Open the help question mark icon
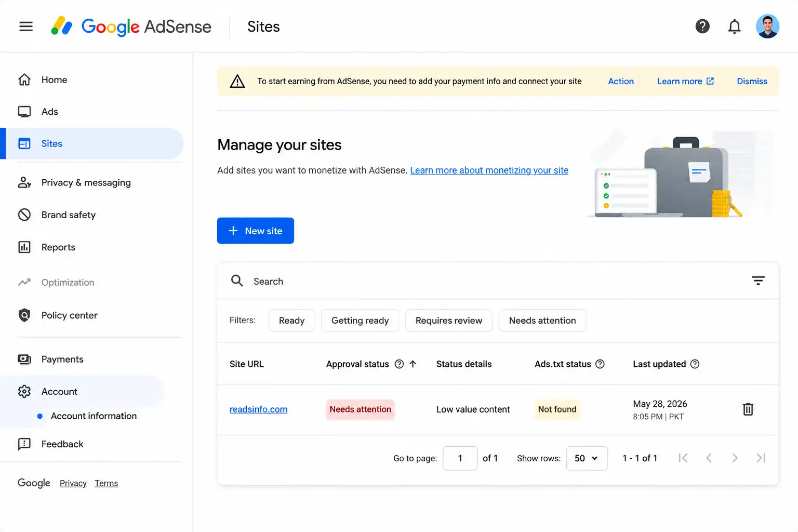 (702, 26)
